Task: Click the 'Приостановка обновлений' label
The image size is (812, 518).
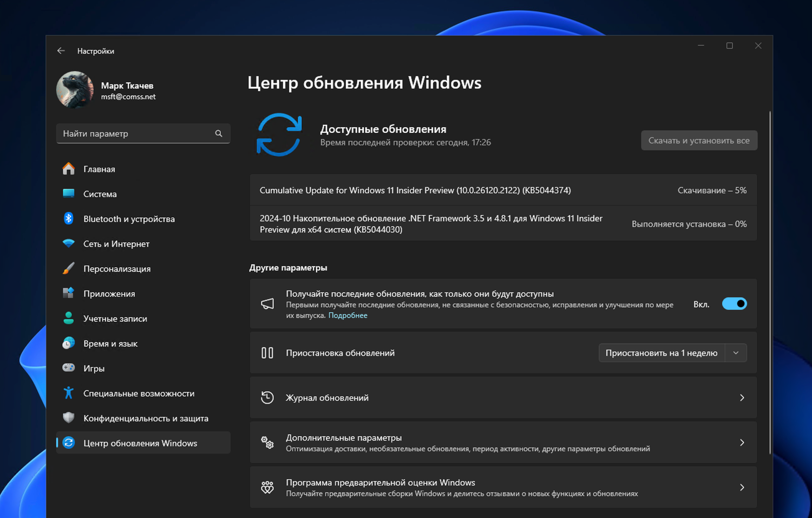Action: [x=340, y=353]
